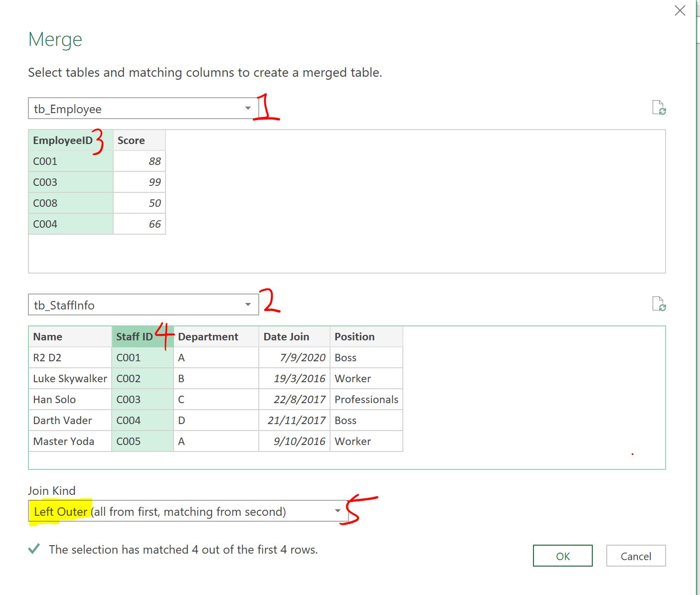
Task: Click the C008 cell in EmployeeID column
Action: 45,203
